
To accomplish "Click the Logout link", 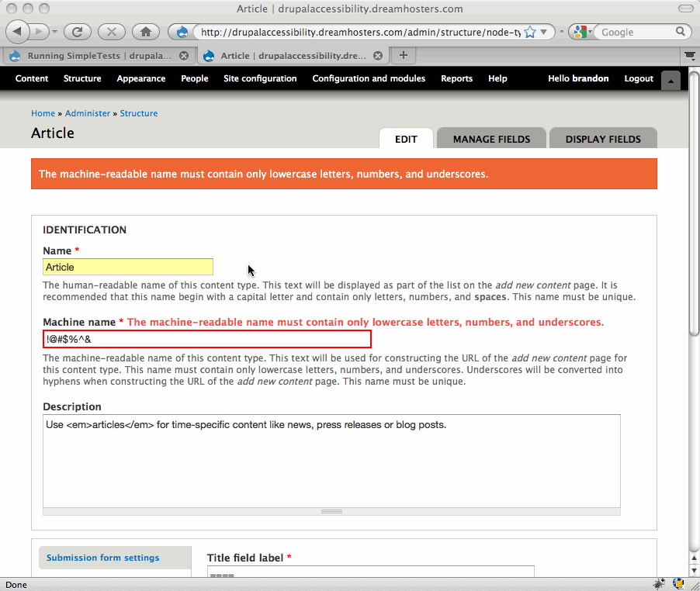I will coord(639,78).
